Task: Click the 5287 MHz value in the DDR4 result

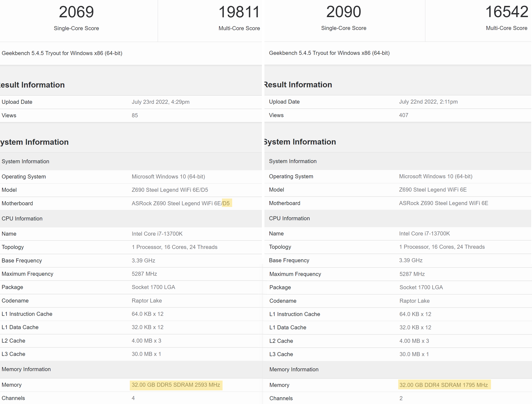Action: 412,274
